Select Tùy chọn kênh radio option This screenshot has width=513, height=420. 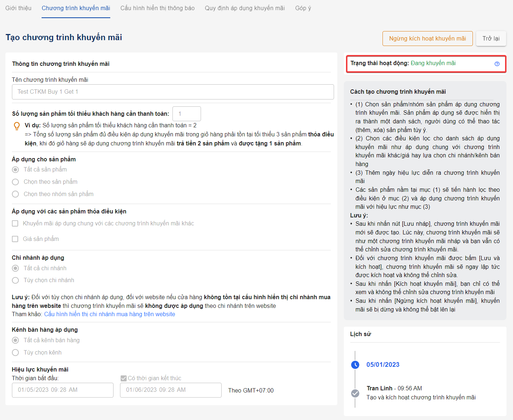tap(16, 353)
